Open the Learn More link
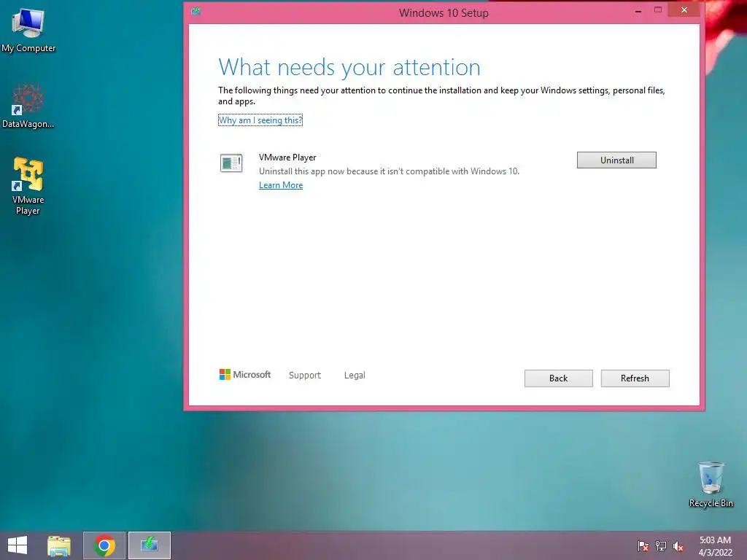This screenshot has height=560, width=747. [x=281, y=185]
